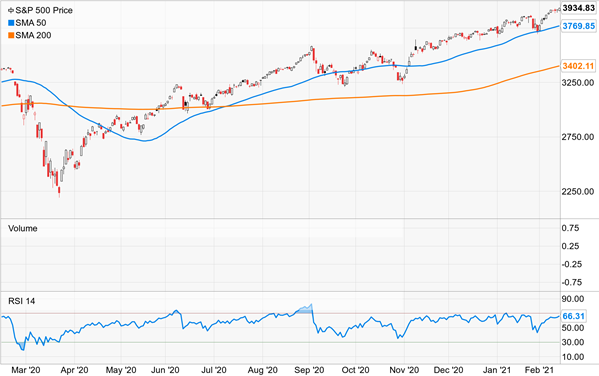
Task: Click the candlestick icon beside S&P 500 Price
Action: 11,10
